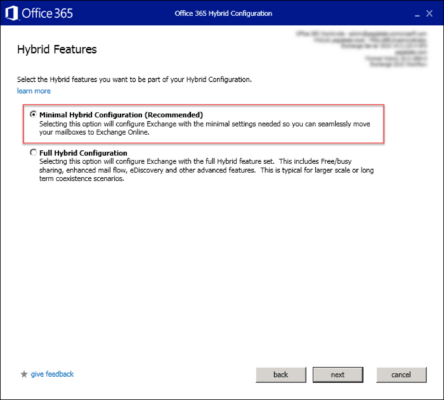Click the Hybrid Features page heading
This screenshot has width=444, height=400.
click(x=57, y=49)
